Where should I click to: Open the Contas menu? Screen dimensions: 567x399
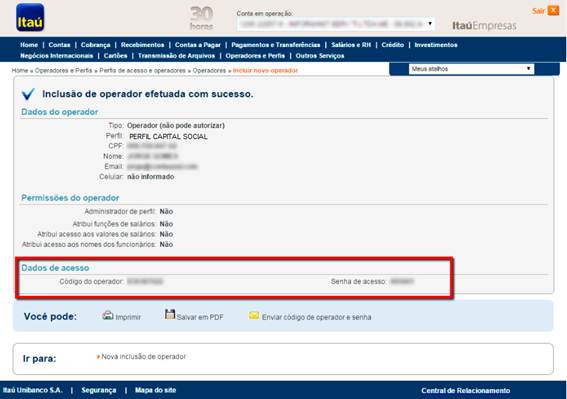[x=59, y=45]
